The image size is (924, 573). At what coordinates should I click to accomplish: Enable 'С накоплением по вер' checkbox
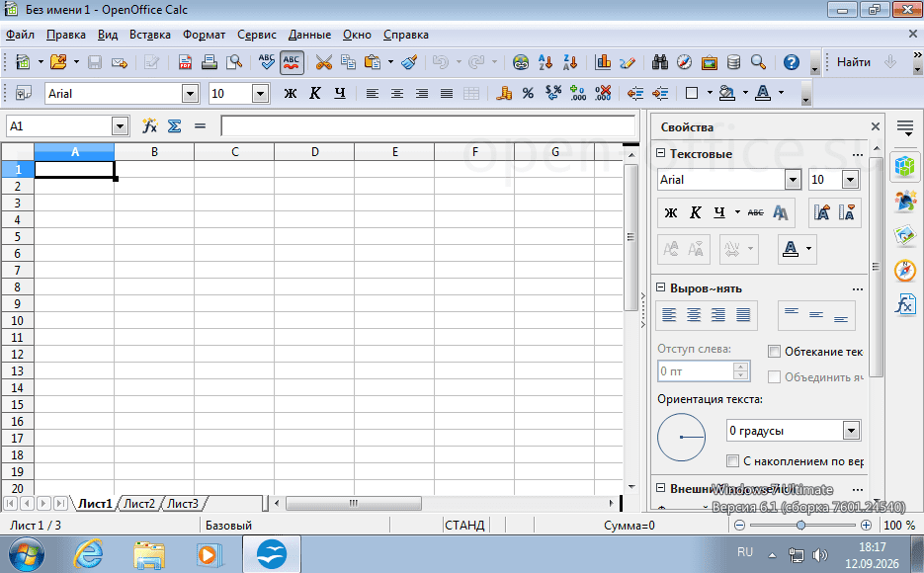pyautogui.click(x=732, y=461)
